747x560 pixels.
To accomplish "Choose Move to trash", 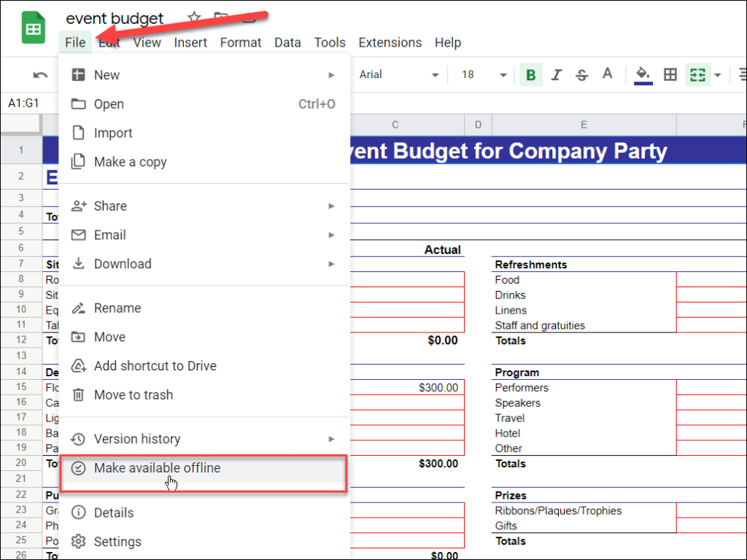I will [x=204, y=394].
